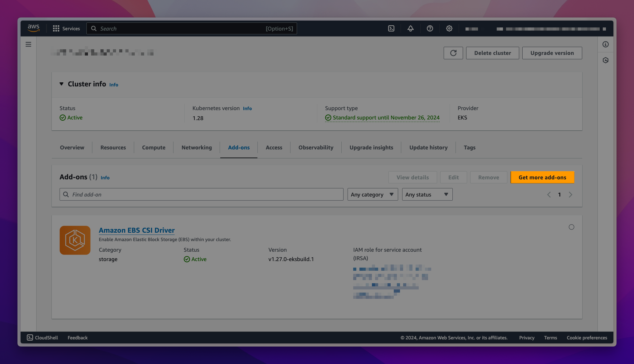Click the Kubernetes version Info link

coord(247,108)
